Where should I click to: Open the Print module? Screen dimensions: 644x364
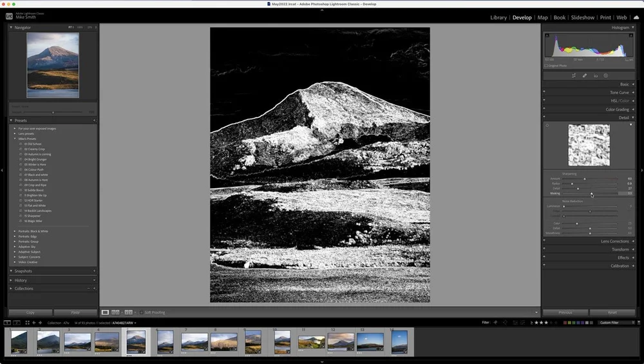[605, 17]
